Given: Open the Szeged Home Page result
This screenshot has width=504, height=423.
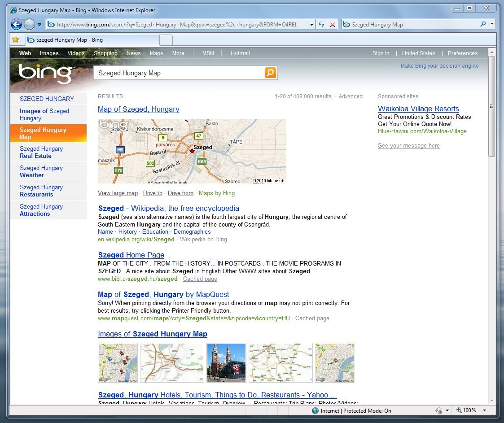Looking at the screenshot, I should click(131, 255).
